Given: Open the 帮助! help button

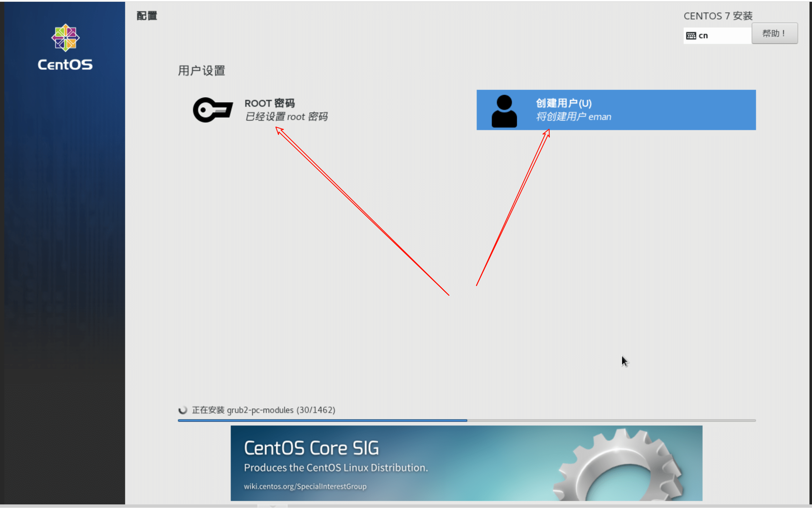Looking at the screenshot, I should [x=775, y=33].
